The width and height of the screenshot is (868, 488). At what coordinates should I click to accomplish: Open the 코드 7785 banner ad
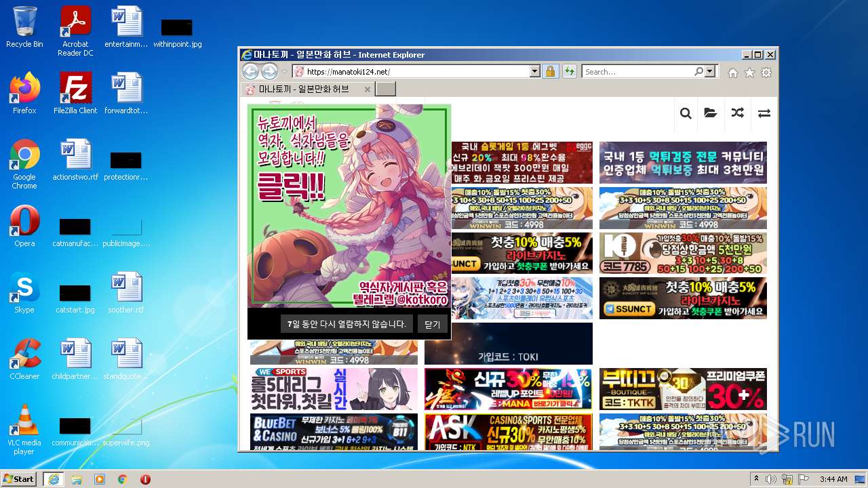coord(683,253)
